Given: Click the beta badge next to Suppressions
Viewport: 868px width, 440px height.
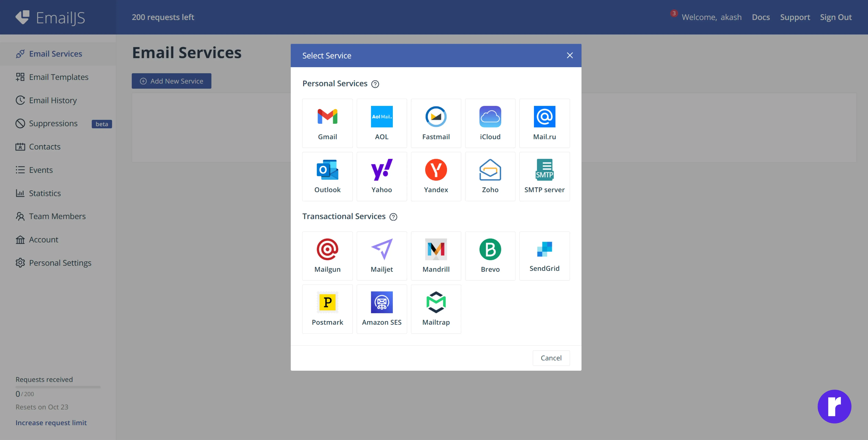Looking at the screenshot, I should click(101, 124).
